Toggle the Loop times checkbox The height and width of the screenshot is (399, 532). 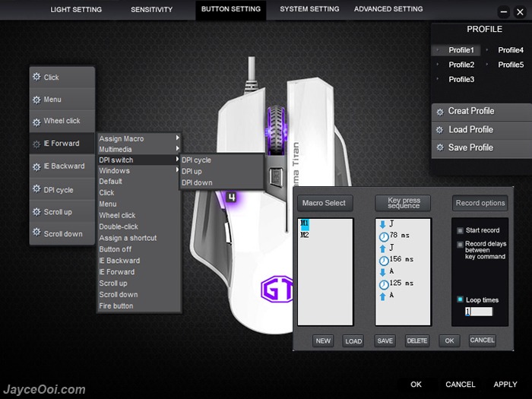(x=460, y=299)
